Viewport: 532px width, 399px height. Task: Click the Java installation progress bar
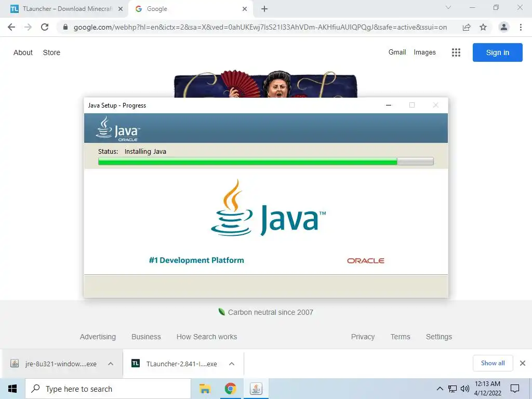pos(265,161)
